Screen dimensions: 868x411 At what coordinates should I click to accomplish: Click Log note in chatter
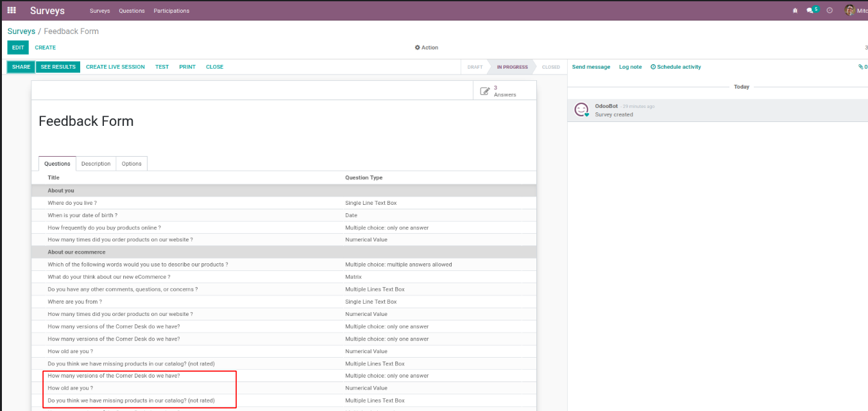click(630, 67)
